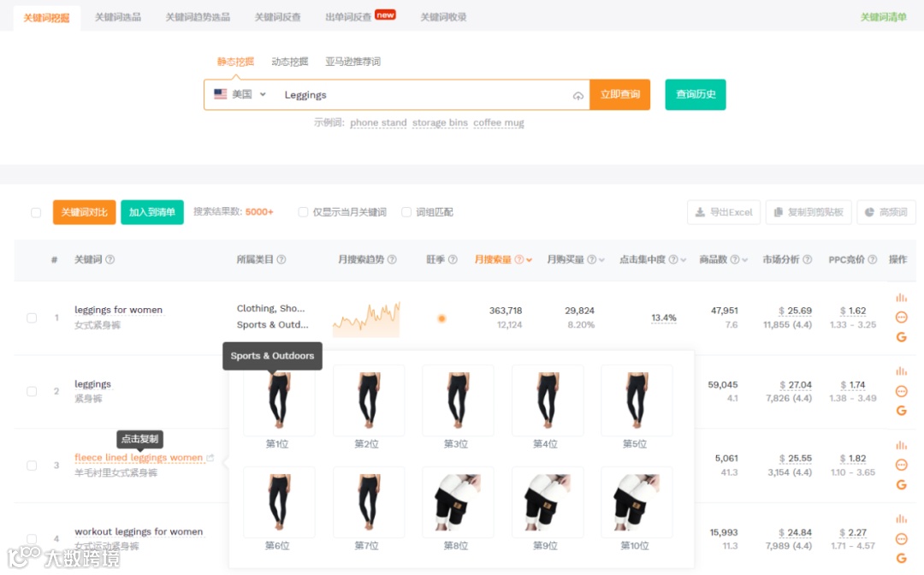Click help icon next to 月搜索趋势 header
The height and width of the screenshot is (575, 924).
click(x=392, y=259)
